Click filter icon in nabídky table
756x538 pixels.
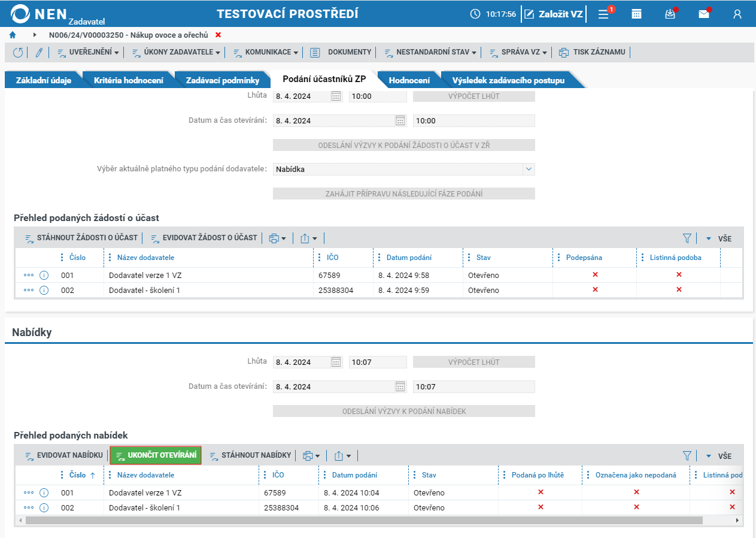687,455
